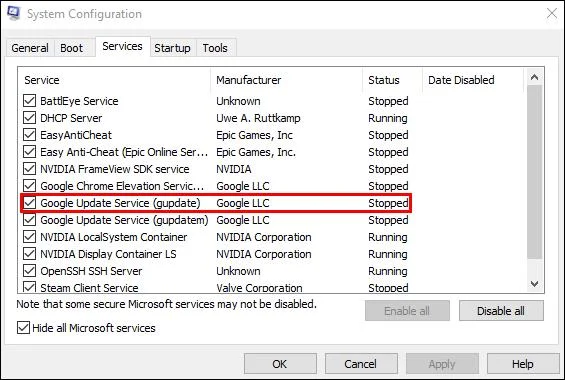The width and height of the screenshot is (565, 380).
Task: Uncheck the BattlEye Service checkbox
Action: pos(30,101)
